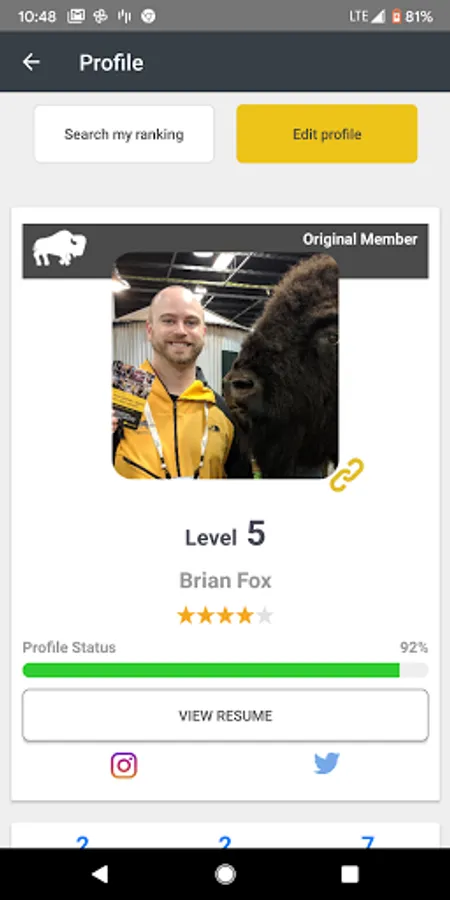
Task: Tap the four-star rating row
Action: pyautogui.click(x=226, y=616)
